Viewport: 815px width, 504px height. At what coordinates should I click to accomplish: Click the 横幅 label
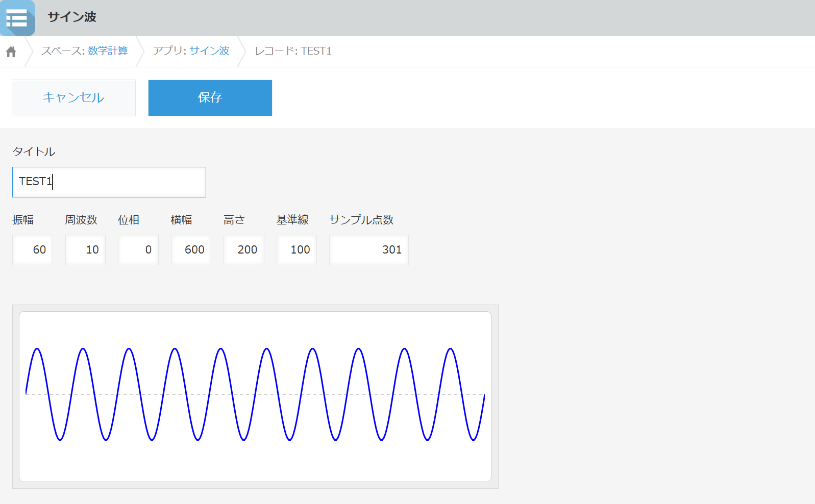click(181, 220)
